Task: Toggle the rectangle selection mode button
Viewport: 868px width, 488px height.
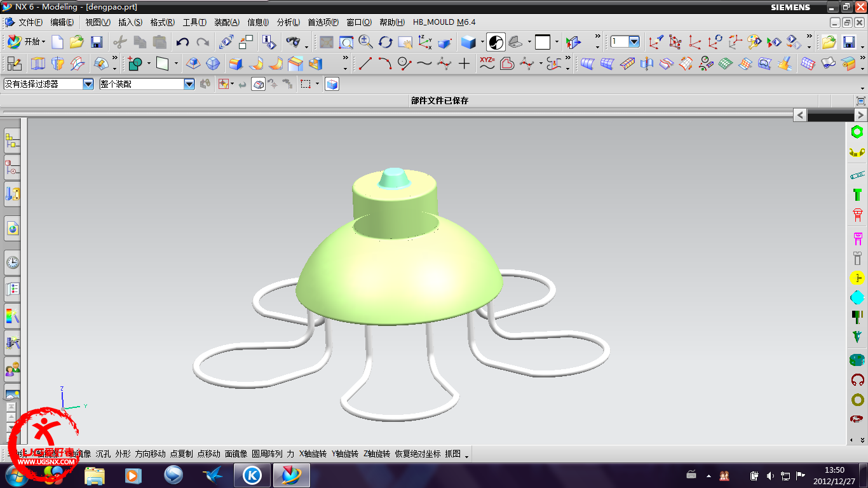Action: [306, 84]
